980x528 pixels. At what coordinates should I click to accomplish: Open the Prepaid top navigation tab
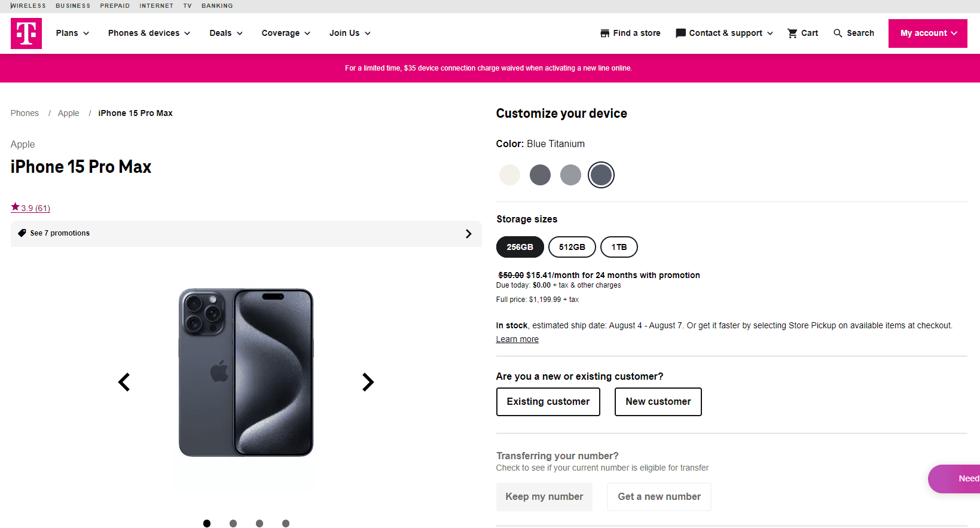(x=115, y=6)
